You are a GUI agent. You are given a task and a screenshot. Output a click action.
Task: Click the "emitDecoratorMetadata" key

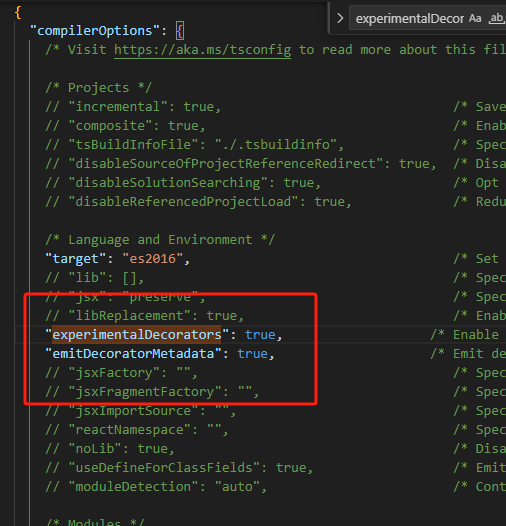pyautogui.click(x=133, y=354)
